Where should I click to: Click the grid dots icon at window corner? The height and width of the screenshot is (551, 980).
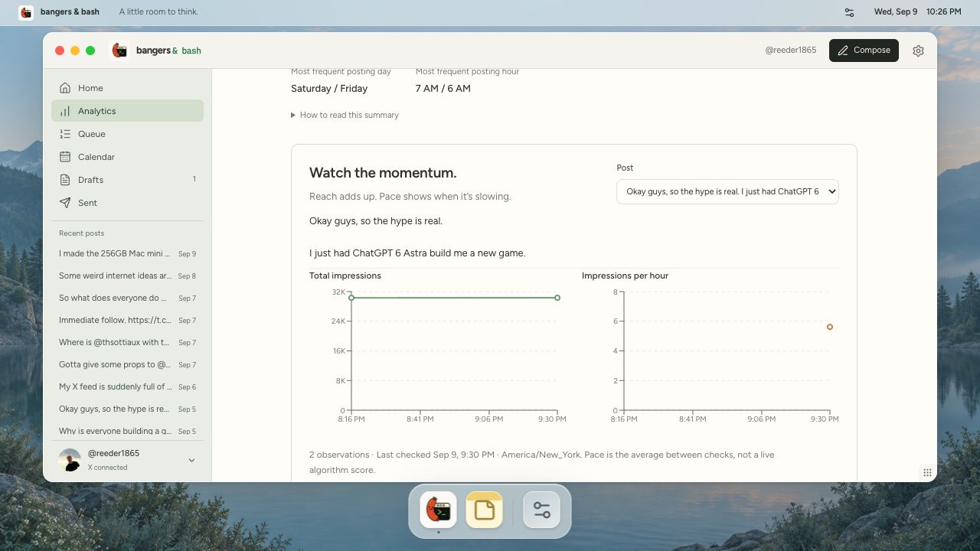coord(927,472)
